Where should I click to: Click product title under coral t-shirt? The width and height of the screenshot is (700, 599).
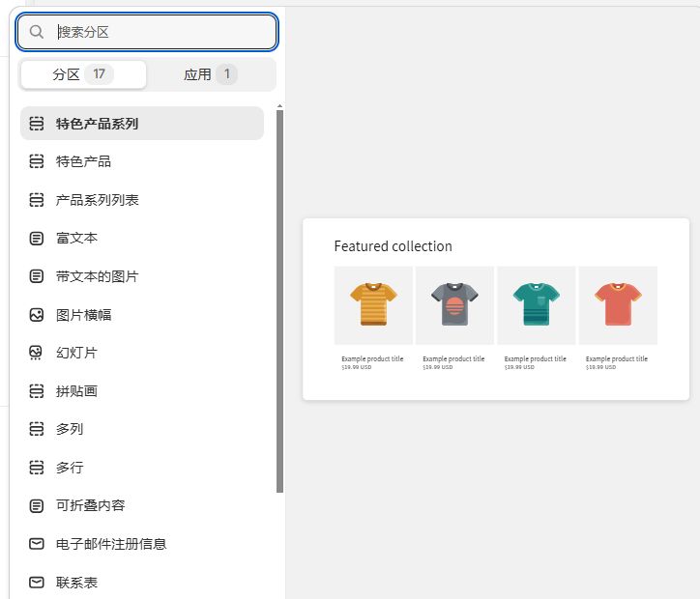click(617, 358)
